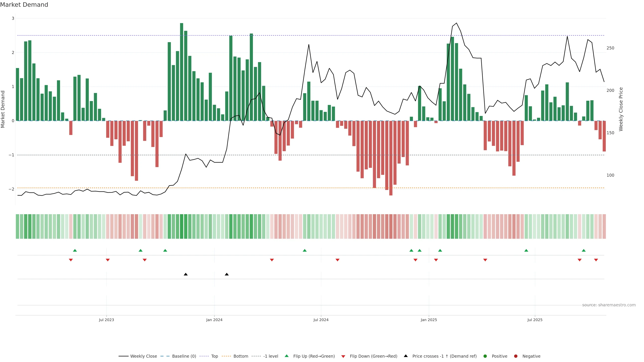The width and height of the screenshot is (644, 362).
Task: Click the black Price crosses -1 legend triangle
Action: (406, 356)
